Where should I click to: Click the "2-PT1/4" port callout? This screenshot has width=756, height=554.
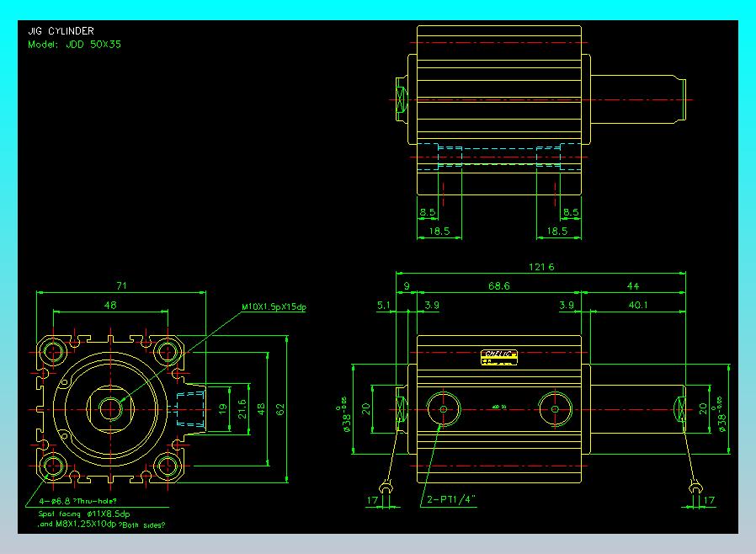pyautogui.click(x=451, y=499)
